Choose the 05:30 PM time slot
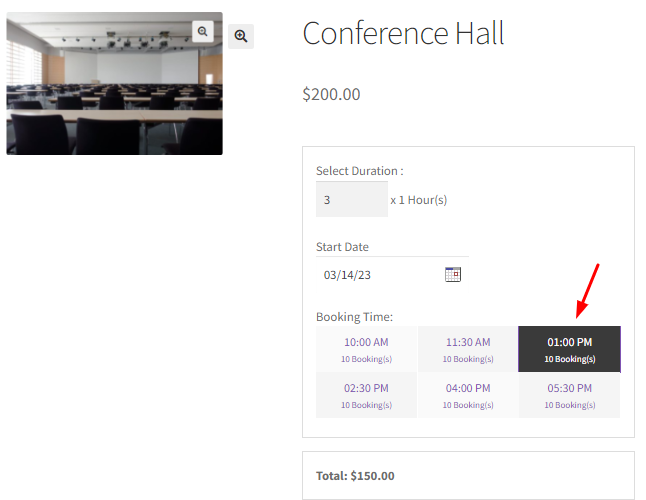This screenshot has height=500, width=646. tap(569, 395)
